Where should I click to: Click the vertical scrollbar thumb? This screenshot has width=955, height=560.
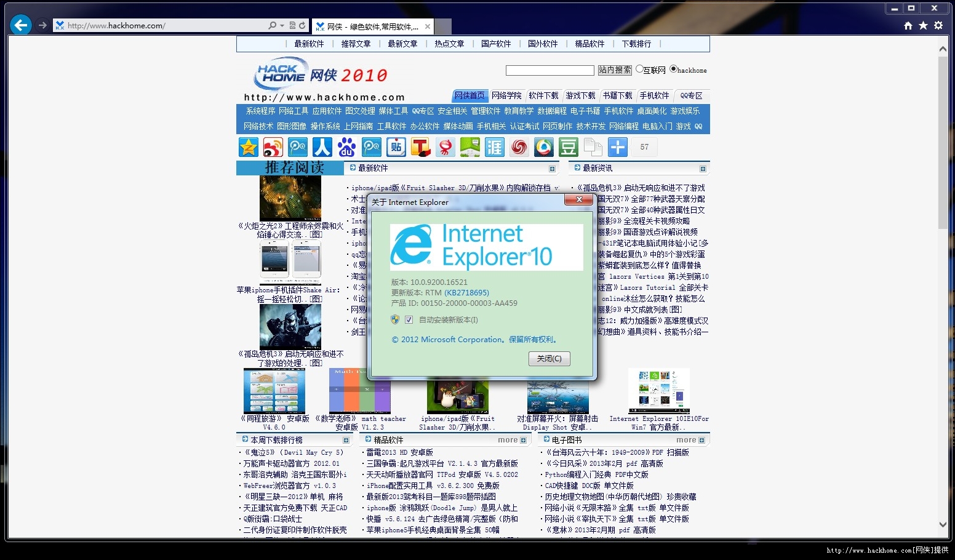943,143
